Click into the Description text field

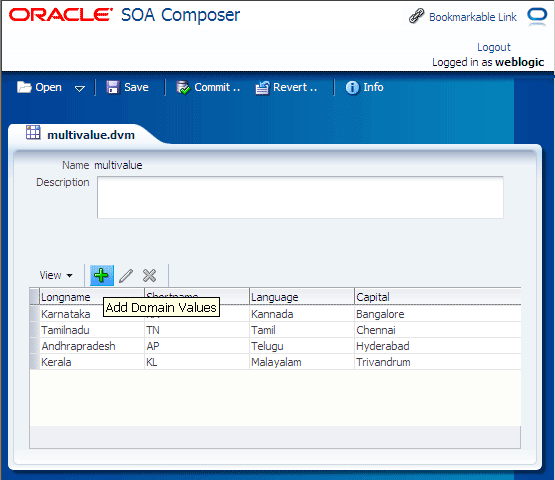pos(300,197)
